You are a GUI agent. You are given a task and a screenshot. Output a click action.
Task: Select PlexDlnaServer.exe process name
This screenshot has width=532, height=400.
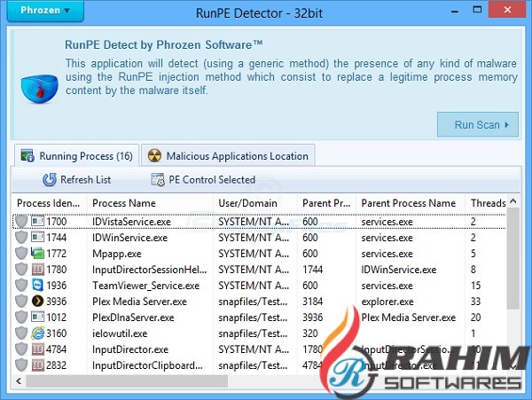coord(133,318)
